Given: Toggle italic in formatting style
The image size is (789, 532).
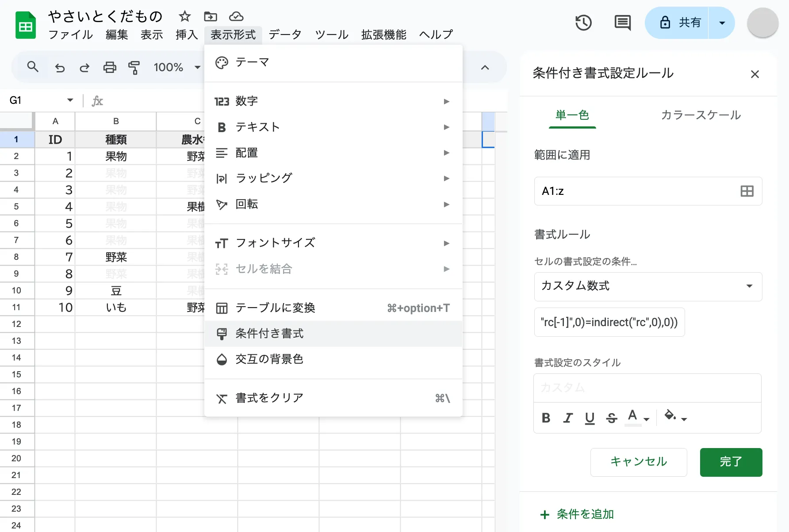Looking at the screenshot, I should [x=568, y=418].
